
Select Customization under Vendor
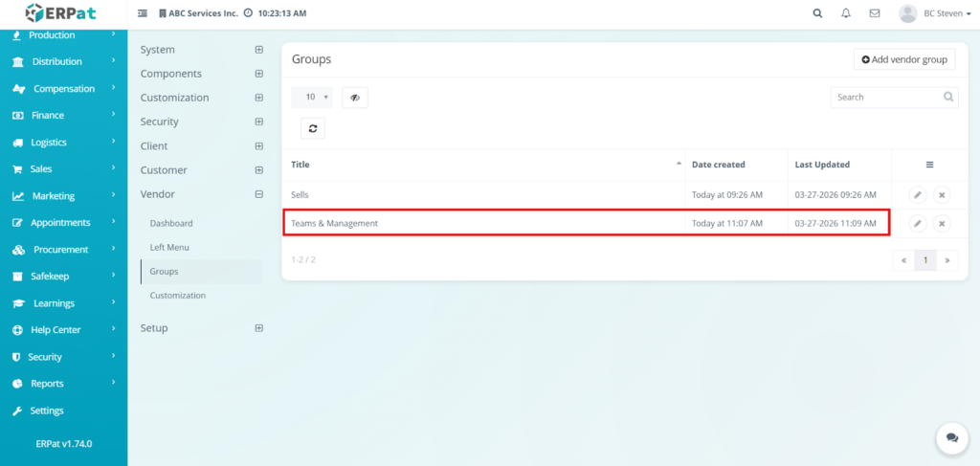178,296
